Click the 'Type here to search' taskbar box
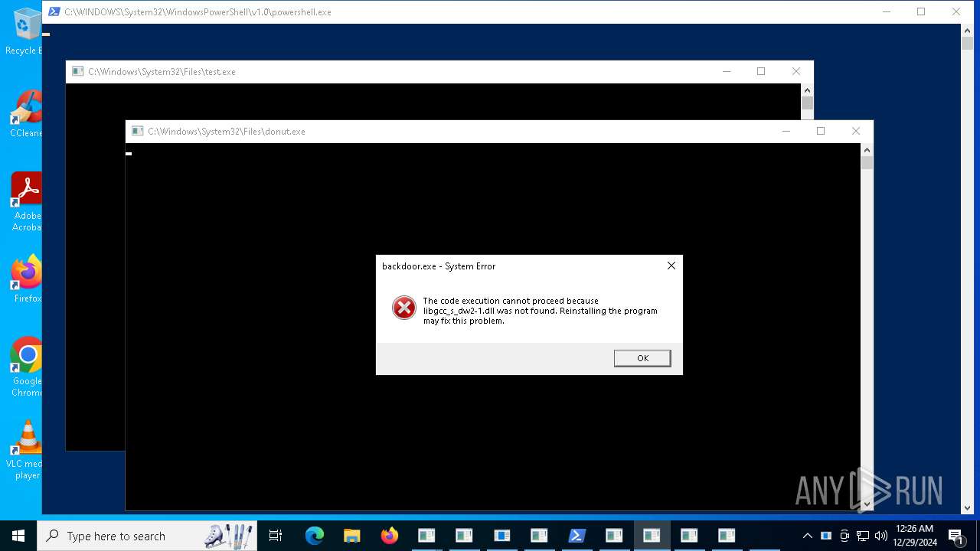This screenshot has height=551, width=980. (x=147, y=536)
